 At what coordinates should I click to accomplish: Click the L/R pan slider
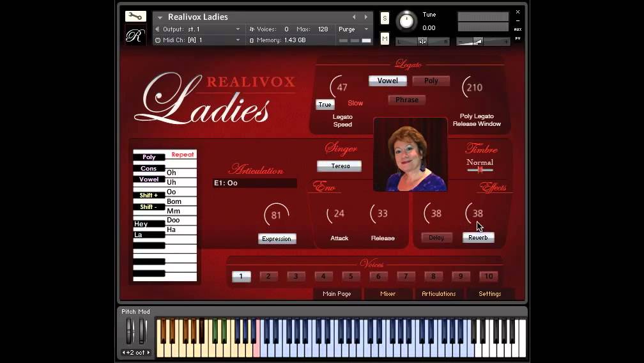coord(422,42)
